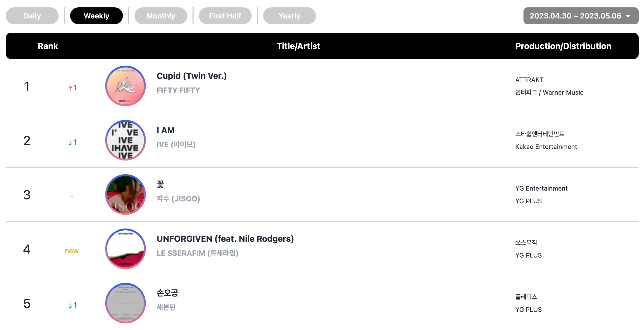Open the FIFTY FIFTY artist link
The image size is (644, 330).
[x=178, y=90]
